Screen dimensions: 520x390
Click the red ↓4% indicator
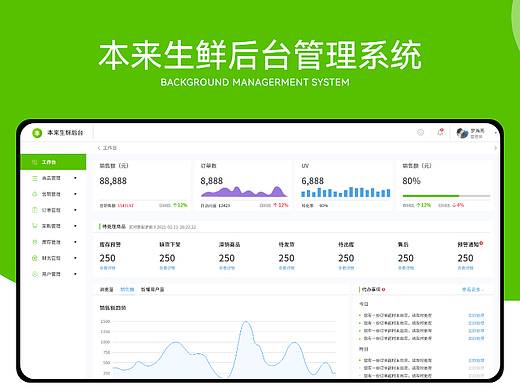point(458,205)
